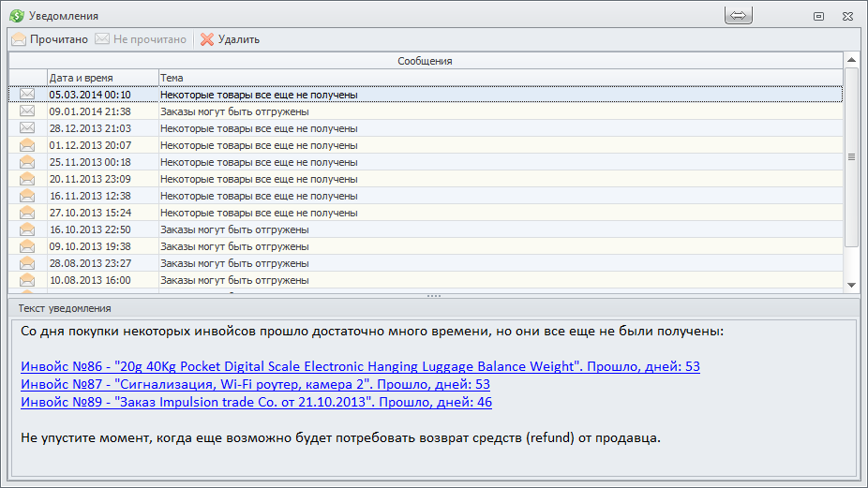Click envelope icon for 28.12.2013 21:03 message
This screenshot has width=868, height=488.
[27, 128]
